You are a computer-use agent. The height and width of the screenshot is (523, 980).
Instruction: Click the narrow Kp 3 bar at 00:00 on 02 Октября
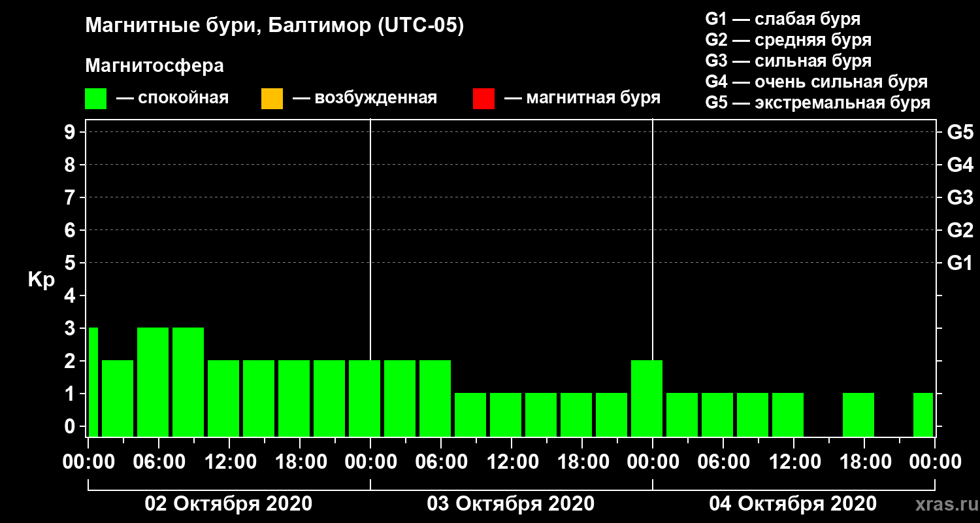coord(93,382)
